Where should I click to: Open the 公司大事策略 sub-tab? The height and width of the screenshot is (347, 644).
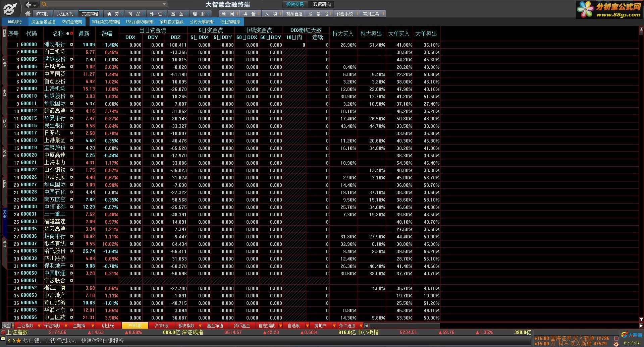click(202, 22)
